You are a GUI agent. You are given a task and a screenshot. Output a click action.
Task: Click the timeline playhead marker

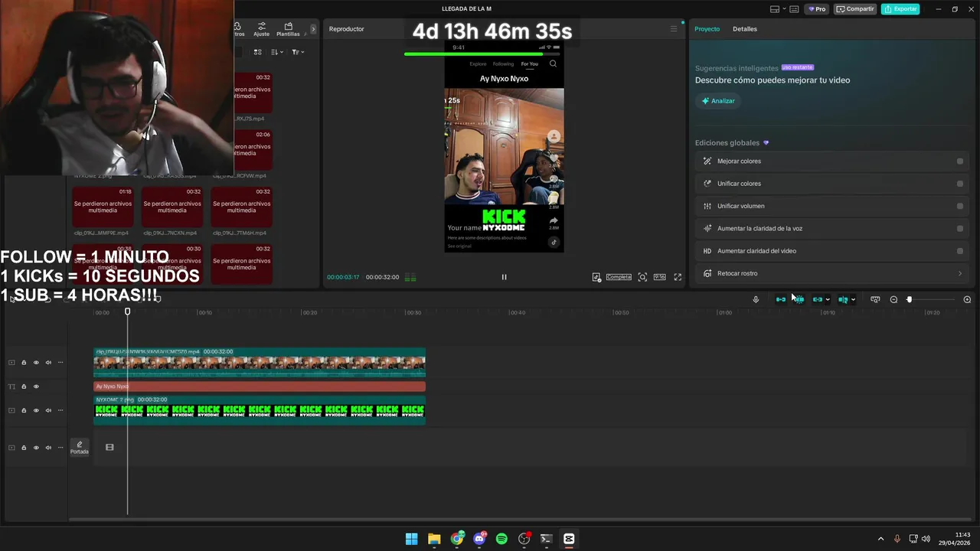point(127,311)
